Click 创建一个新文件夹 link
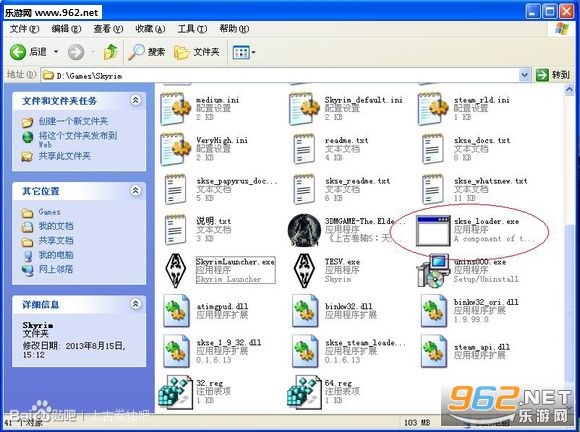The image size is (580, 432). pos(73,121)
